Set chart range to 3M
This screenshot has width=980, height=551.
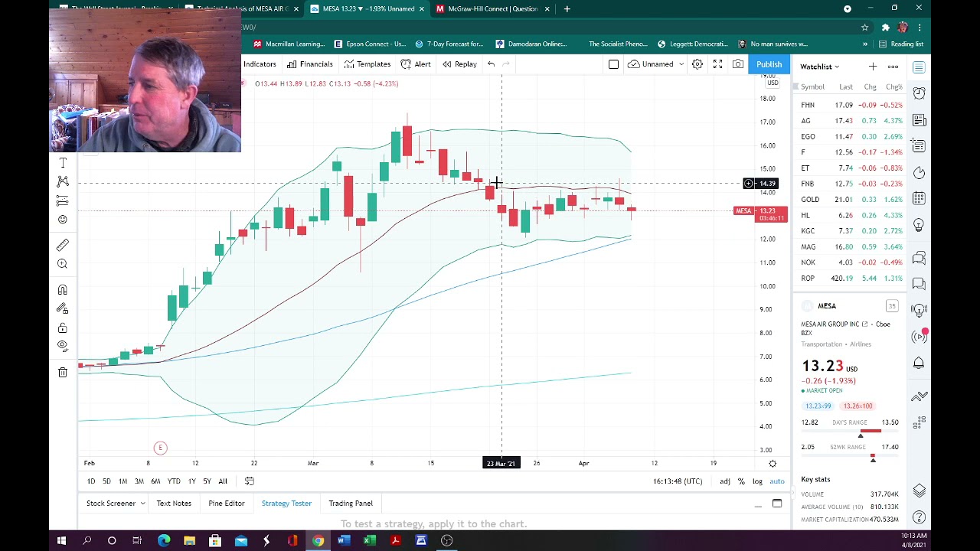pos(139,481)
